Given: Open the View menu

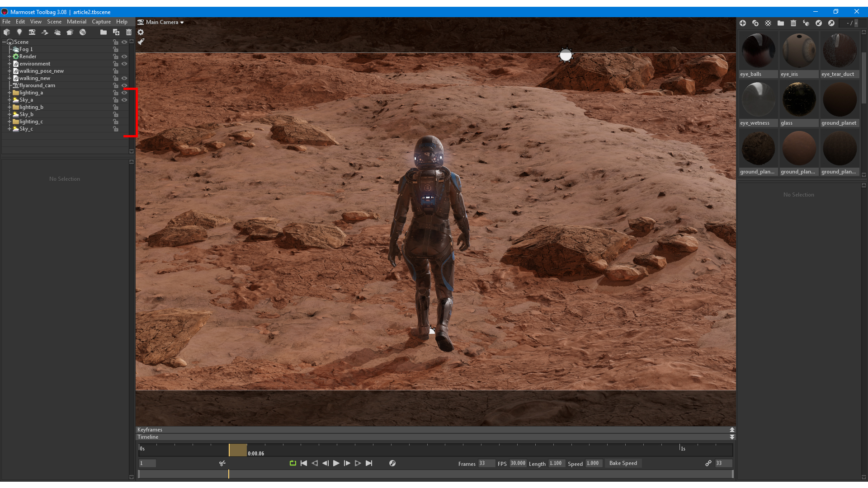Looking at the screenshot, I should tap(36, 22).
